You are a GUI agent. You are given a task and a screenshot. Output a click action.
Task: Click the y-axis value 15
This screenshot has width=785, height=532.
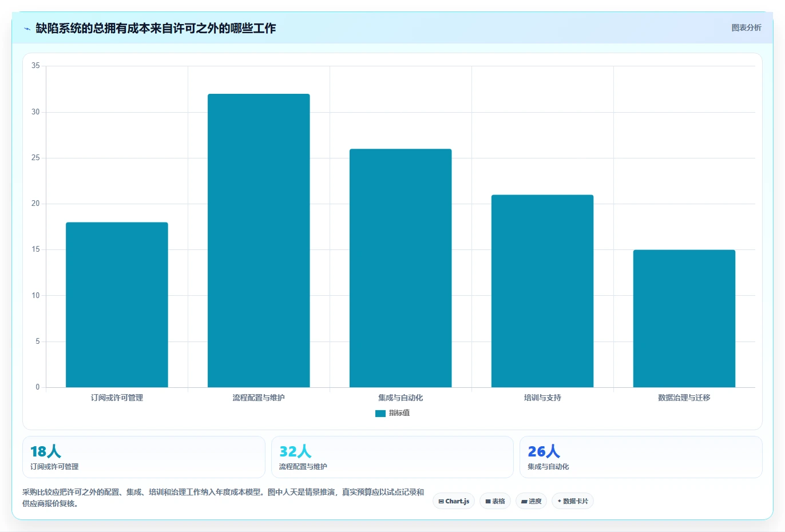click(35, 249)
